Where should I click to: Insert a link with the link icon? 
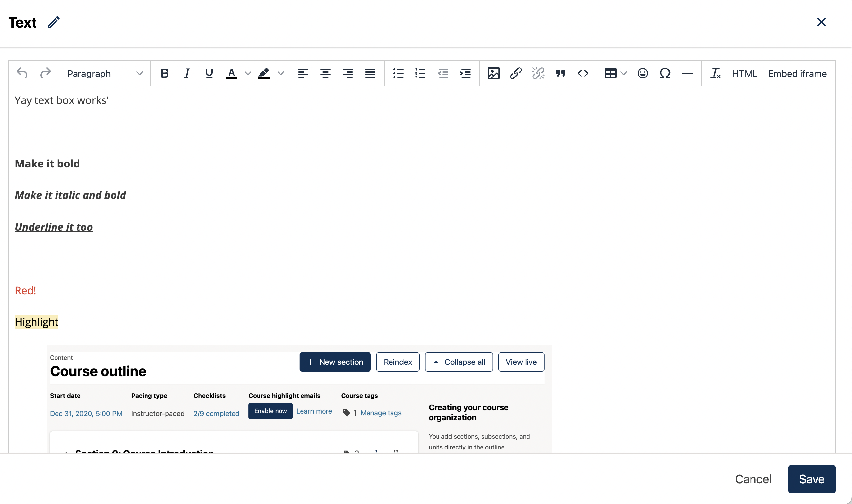point(516,73)
